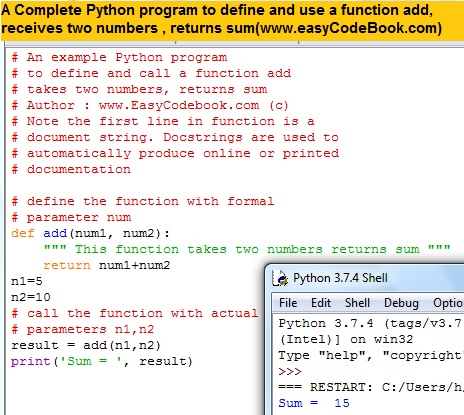The width and height of the screenshot is (464, 415).
Task: Click the RESTART line in shell output
Action: click(371, 387)
